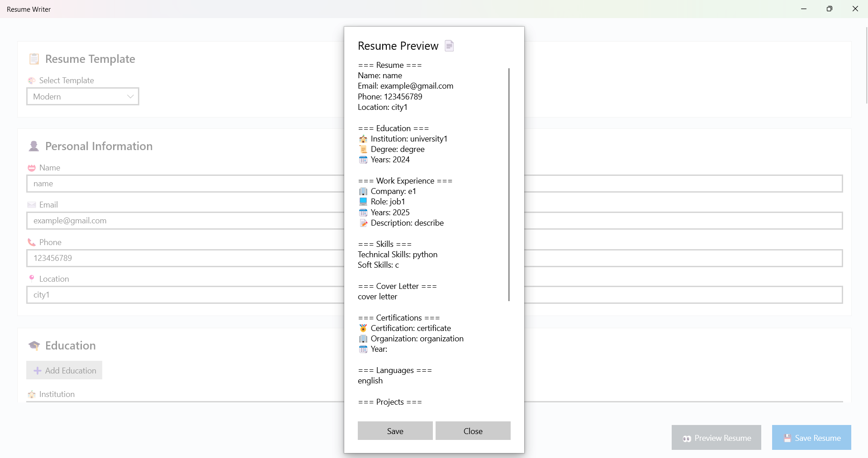
Task: Click the graduation cap Education icon
Action: point(34,345)
